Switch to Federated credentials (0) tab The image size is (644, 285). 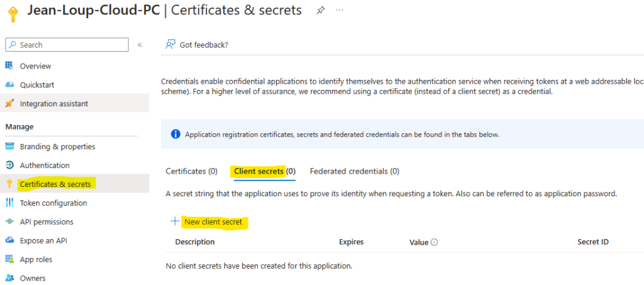click(355, 171)
